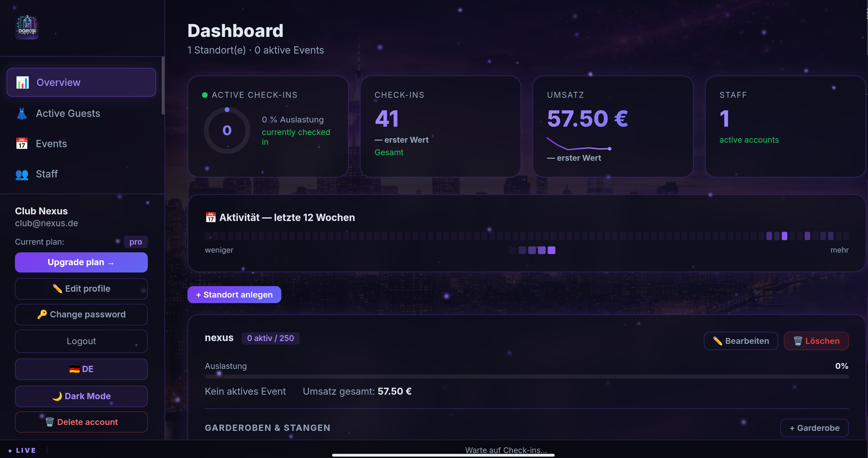The width and height of the screenshot is (868, 458).
Task: Click the dress icon for Active Guests
Action: 22,113
